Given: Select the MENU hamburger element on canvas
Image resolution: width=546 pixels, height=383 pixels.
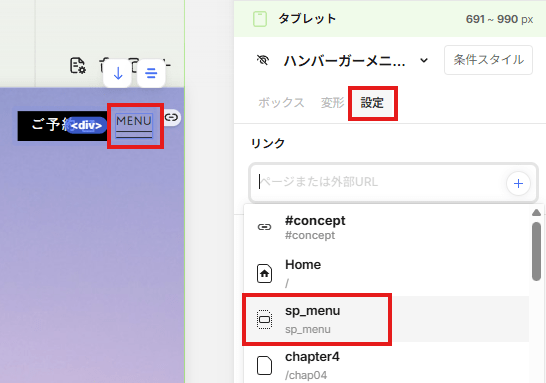Looking at the screenshot, I should click(x=134, y=126).
